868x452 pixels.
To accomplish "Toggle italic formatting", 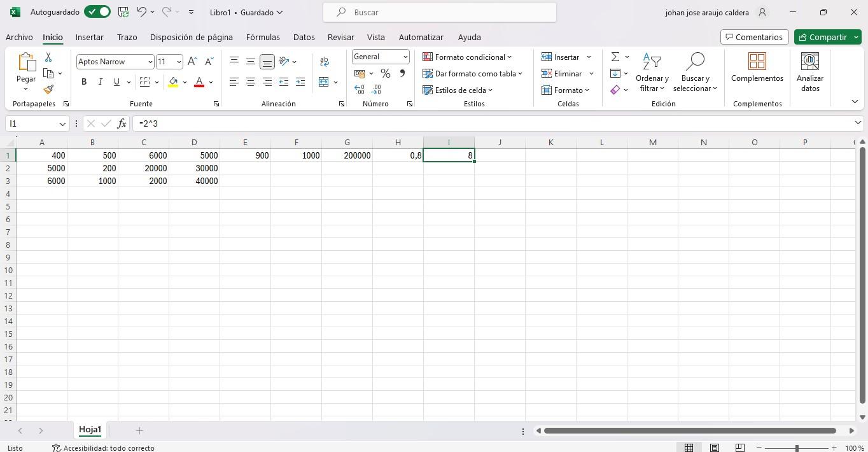I will click(x=100, y=82).
